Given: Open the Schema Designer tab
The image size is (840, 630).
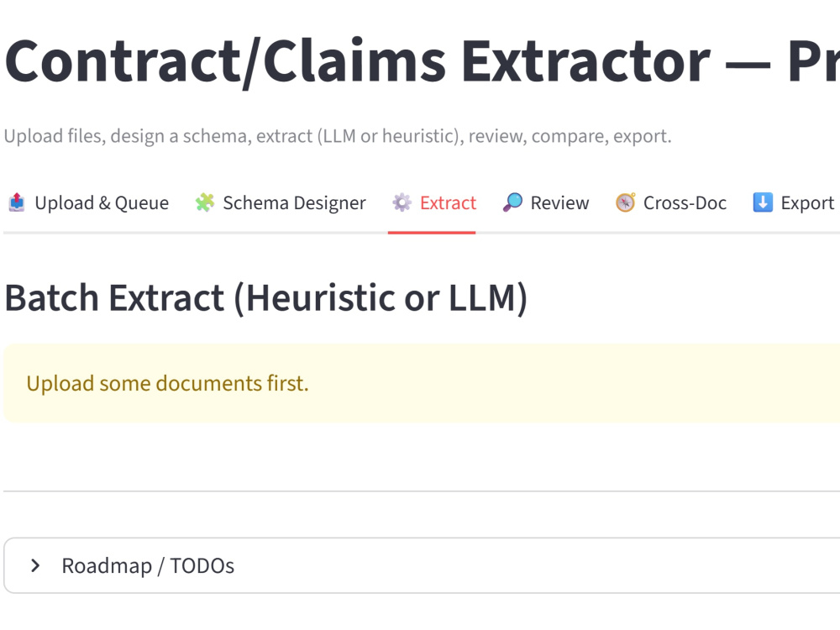Looking at the screenshot, I should click(x=281, y=203).
